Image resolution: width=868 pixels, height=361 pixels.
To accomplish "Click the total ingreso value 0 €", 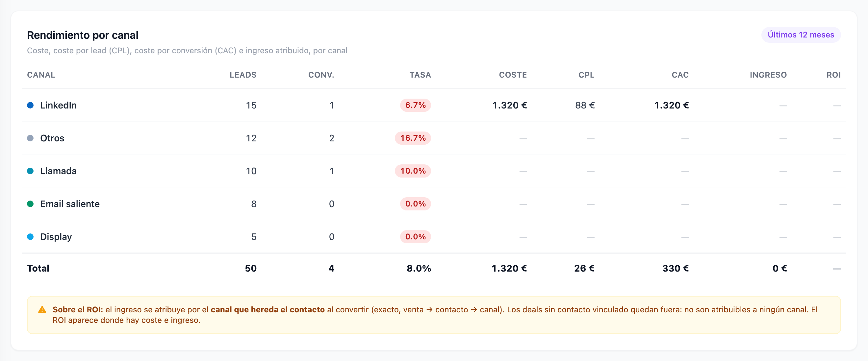I will (780, 268).
